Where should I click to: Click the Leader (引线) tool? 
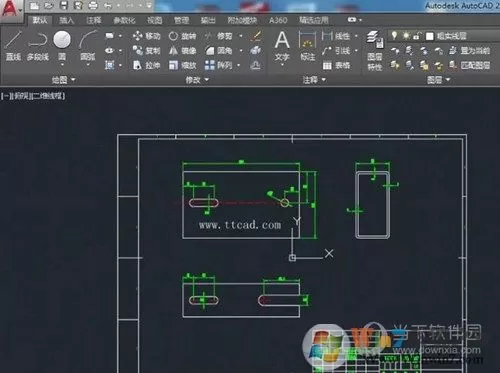tap(336, 50)
